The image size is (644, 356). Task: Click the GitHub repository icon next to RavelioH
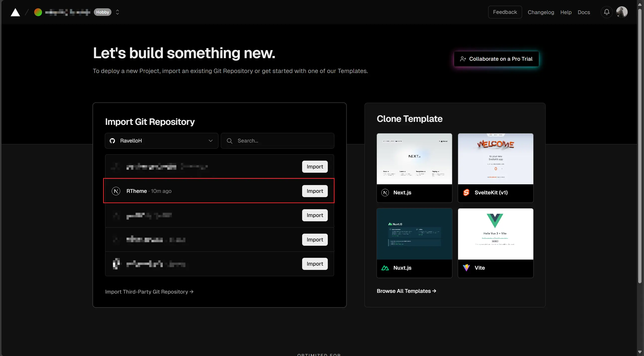click(112, 140)
